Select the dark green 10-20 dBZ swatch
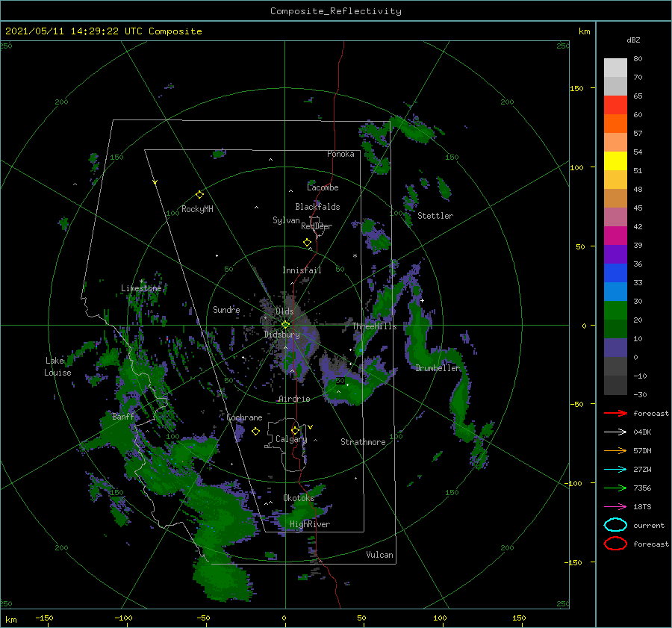672x628 pixels. tap(615, 329)
